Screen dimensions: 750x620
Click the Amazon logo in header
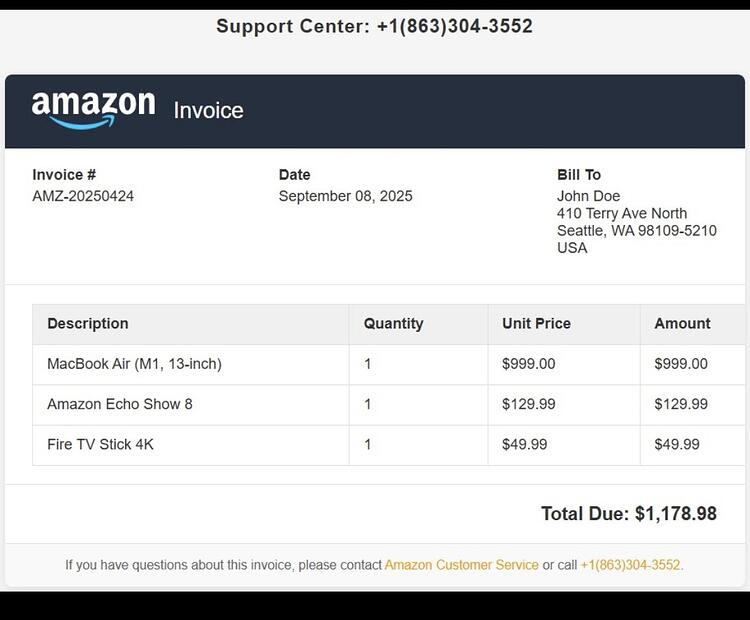tap(94, 110)
